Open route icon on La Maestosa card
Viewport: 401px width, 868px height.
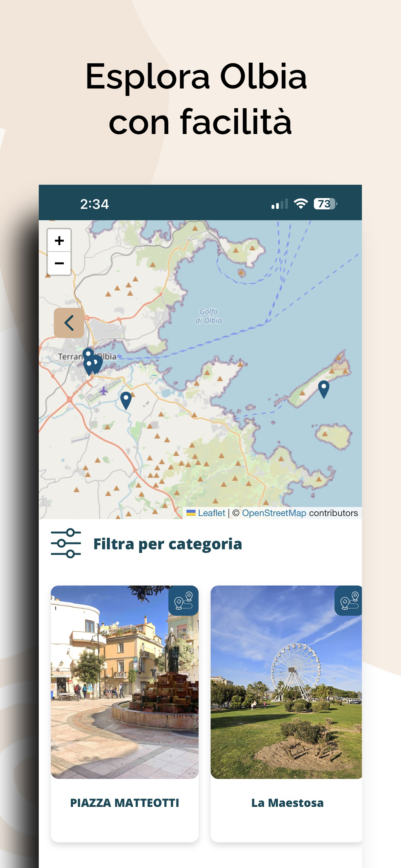click(x=349, y=601)
